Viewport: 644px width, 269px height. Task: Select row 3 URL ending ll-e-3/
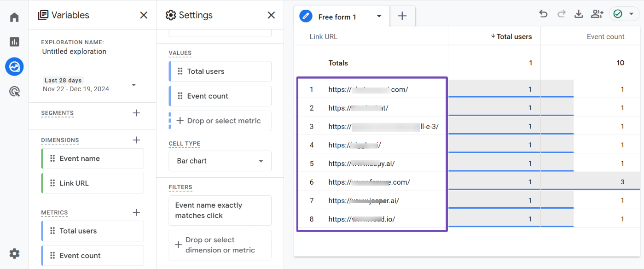[383, 127]
